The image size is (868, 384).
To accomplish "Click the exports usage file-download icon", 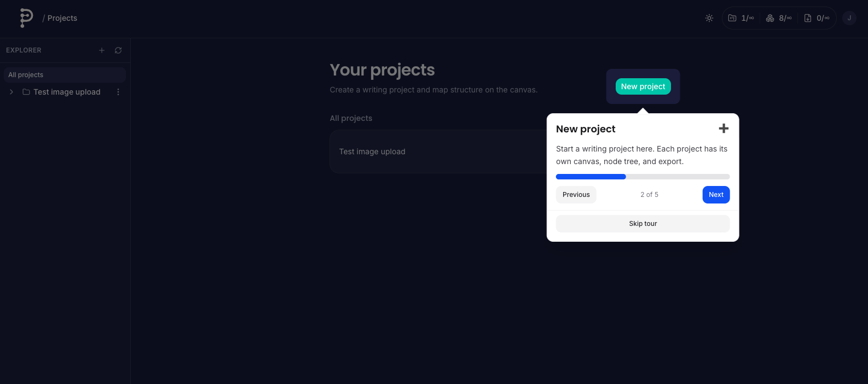I will (x=808, y=18).
